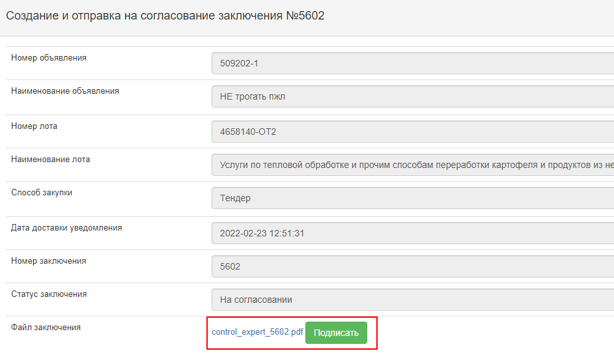Click the Дата доставки уведомления label
614x364 pixels.
point(66,228)
